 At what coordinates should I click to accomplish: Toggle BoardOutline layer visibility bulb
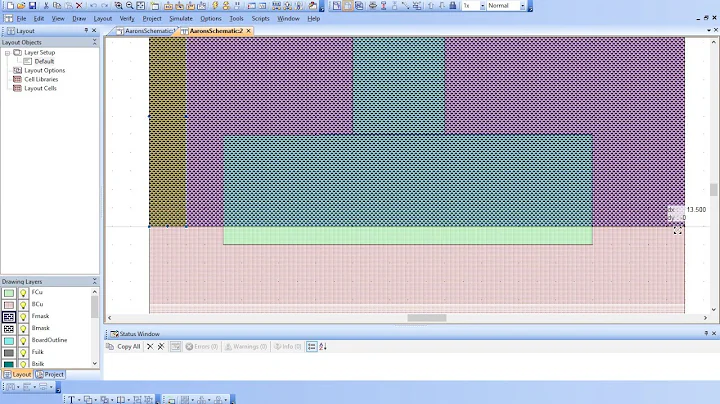(x=23, y=341)
